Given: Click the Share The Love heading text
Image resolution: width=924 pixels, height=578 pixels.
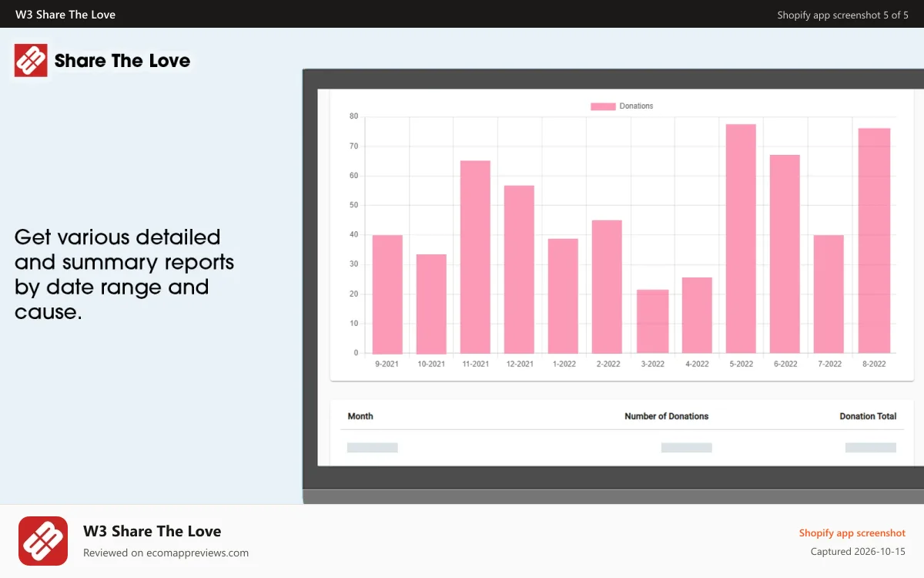Looking at the screenshot, I should click(122, 61).
